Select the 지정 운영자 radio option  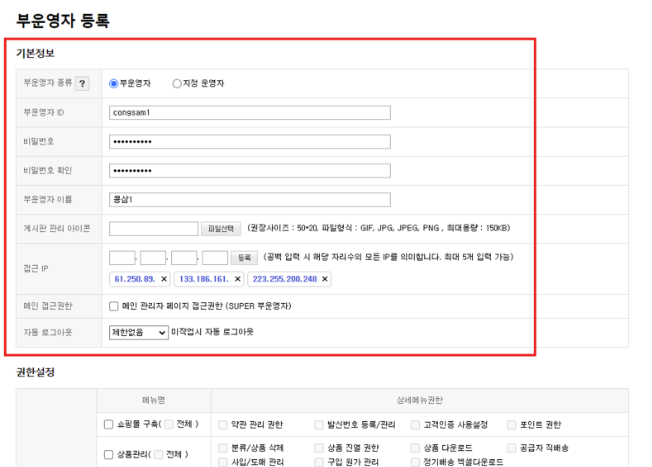click(177, 84)
